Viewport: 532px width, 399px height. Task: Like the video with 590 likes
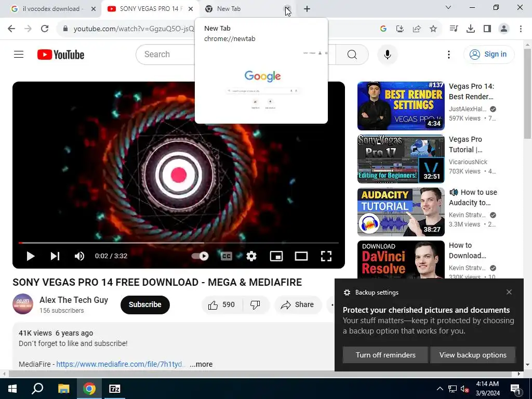[x=222, y=304]
